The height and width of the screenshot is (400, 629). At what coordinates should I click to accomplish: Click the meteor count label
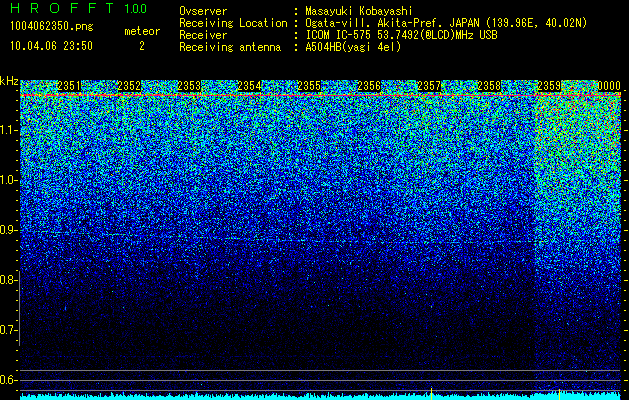point(142,31)
